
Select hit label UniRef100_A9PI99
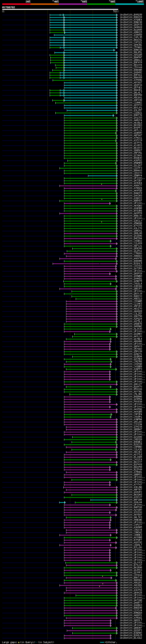pyautogui.click(x=131, y=100)
